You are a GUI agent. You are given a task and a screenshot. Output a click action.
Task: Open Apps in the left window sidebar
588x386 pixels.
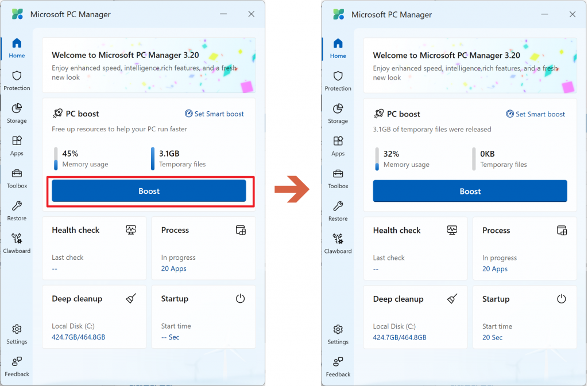pos(17,146)
